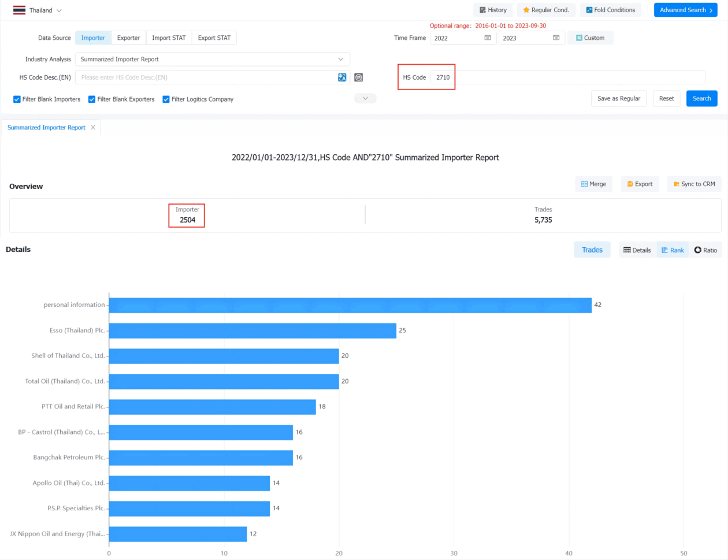The image size is (728, 560).
Task: Switch to Ratio view
Action: [x=705, y=250]
